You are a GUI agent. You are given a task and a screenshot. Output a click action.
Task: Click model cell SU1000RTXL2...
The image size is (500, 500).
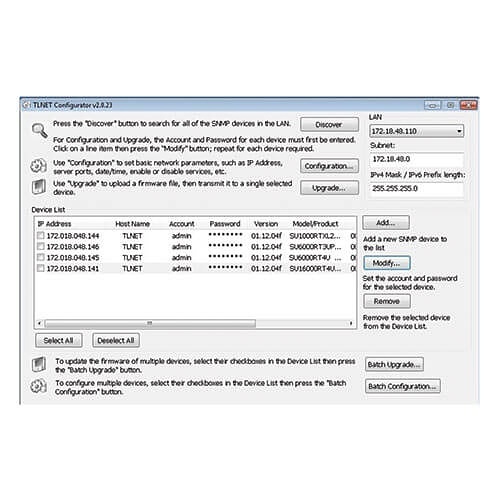(x=315, y=236)
